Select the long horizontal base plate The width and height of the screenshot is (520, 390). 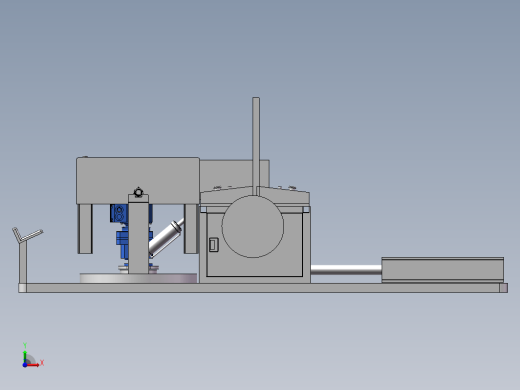coord(263,288)
